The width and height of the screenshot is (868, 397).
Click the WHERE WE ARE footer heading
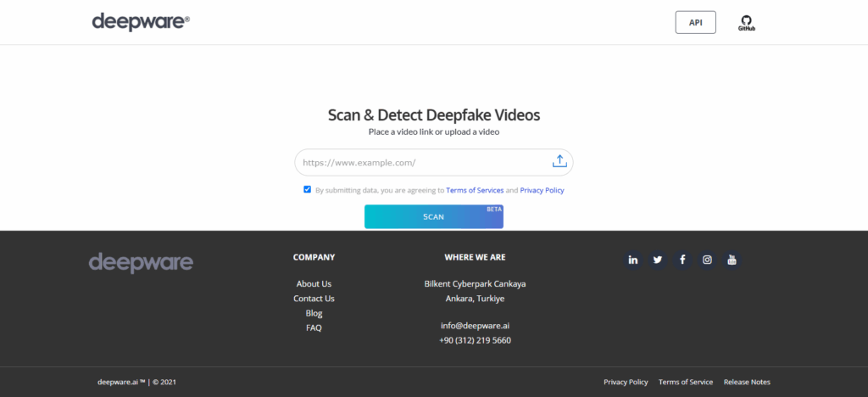(475, 258)
